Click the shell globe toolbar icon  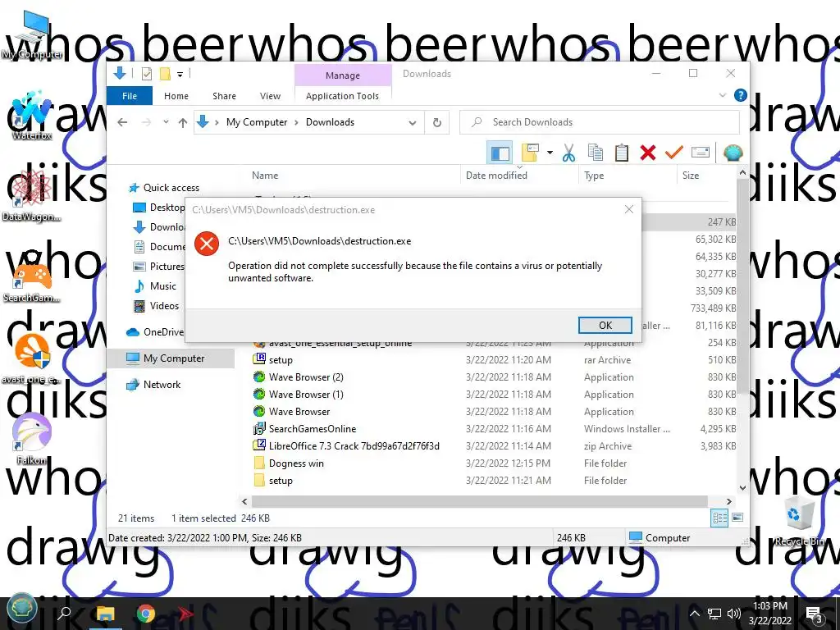click(x=733, y=153)
